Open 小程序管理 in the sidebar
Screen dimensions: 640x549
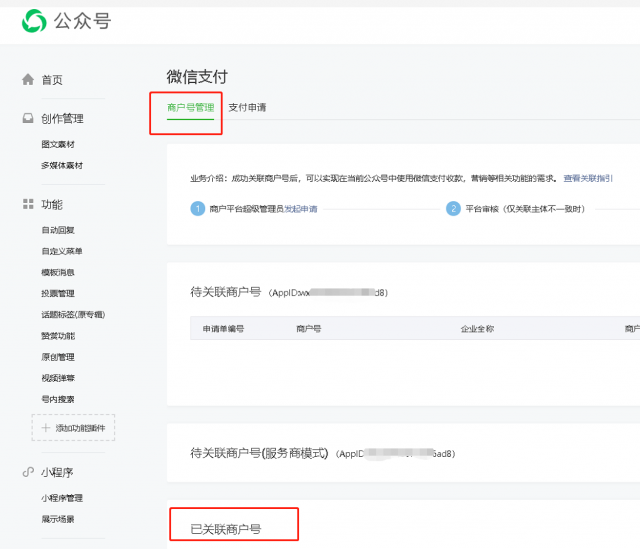tap(62, 498)
